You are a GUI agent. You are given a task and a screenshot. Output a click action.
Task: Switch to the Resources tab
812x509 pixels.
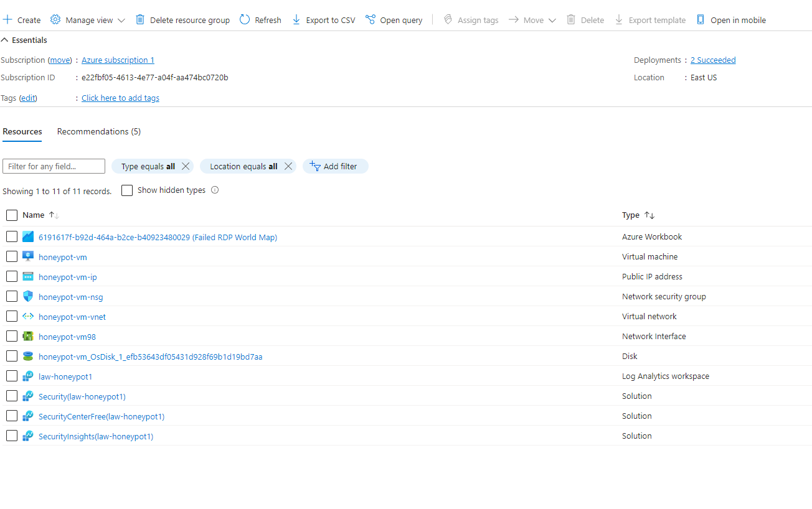coord(22,131)
